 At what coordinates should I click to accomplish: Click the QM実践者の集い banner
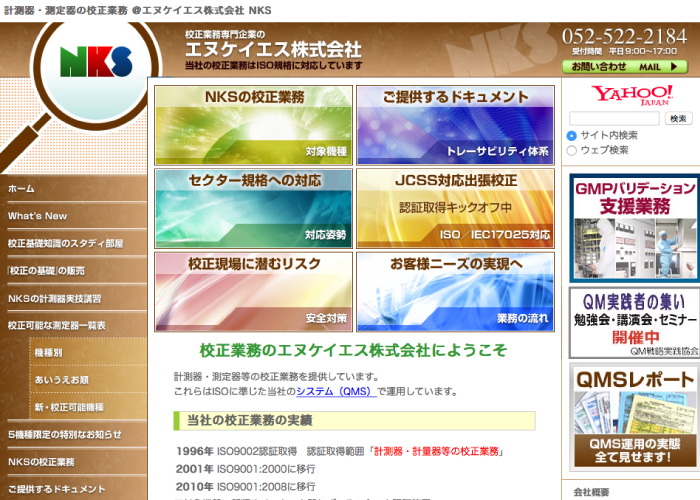tap(634, 323)
